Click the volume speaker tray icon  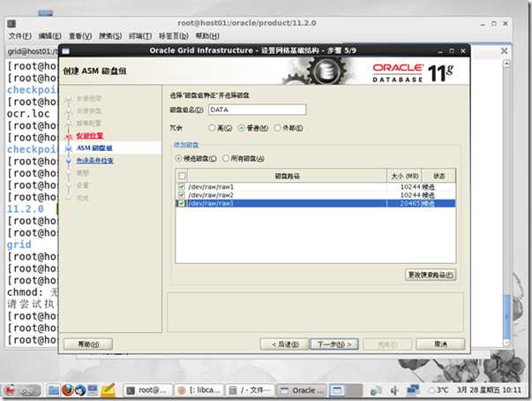coord(394,390)
